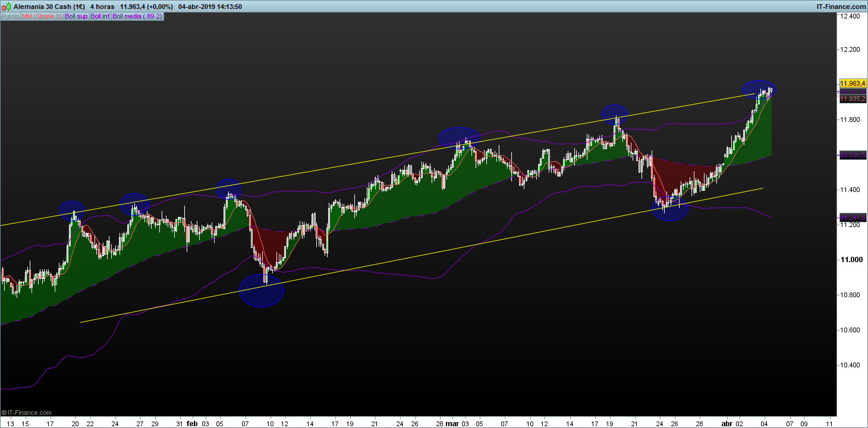This screenshot has height=428, width=868.
Task: Select the blue ellipse at the latest April high
Action: coord(758,89)
